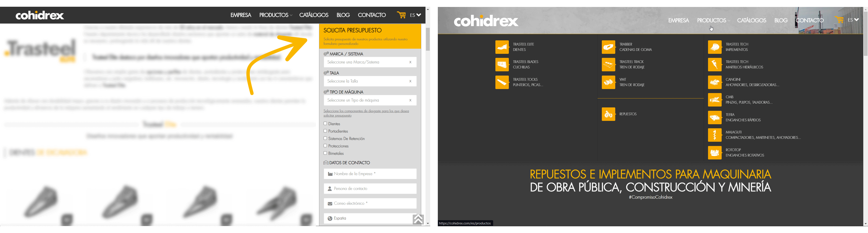Click the Trabber Cadenas de Goma text link
Viewport: 868px width, 233px height.
tap(635, 47)
